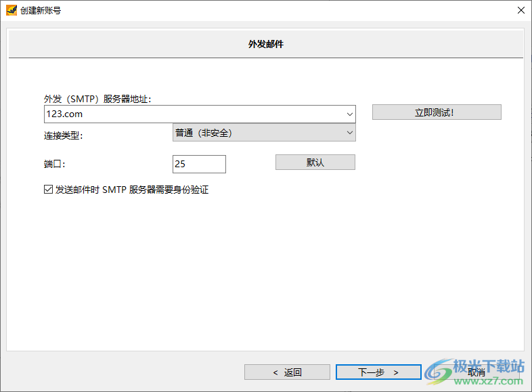Focus the port field showing 25

pyautogui.click(x=199, y=164)
